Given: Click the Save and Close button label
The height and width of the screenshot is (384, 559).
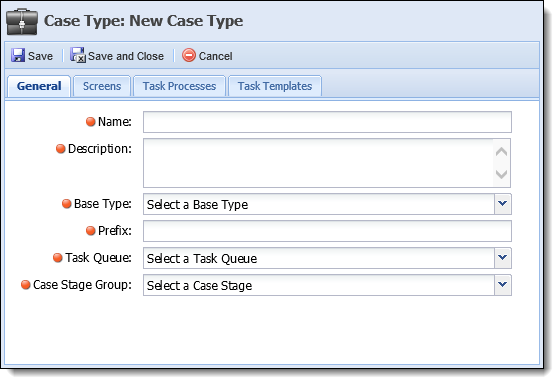Looking at the screenshot, I should 126,56.
